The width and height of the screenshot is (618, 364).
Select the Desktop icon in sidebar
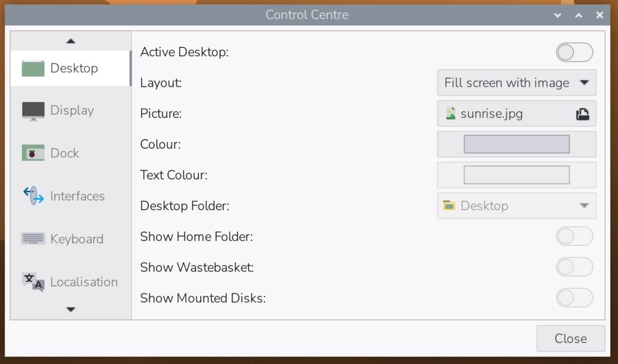click(33, 69)
